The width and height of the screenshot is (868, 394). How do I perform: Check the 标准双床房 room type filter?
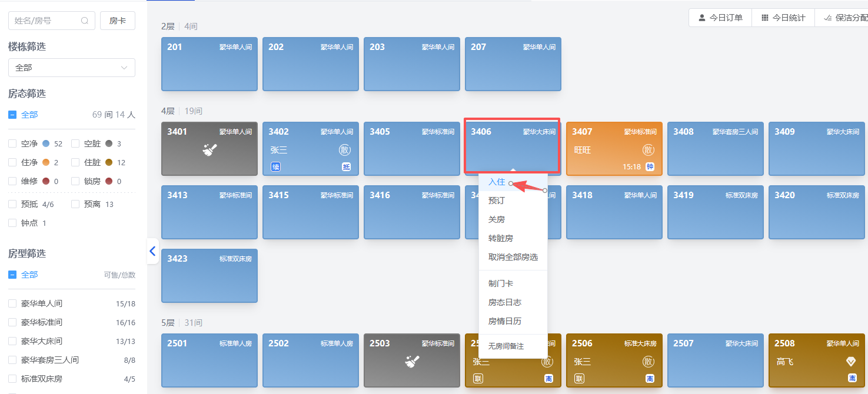coord(12,379)
